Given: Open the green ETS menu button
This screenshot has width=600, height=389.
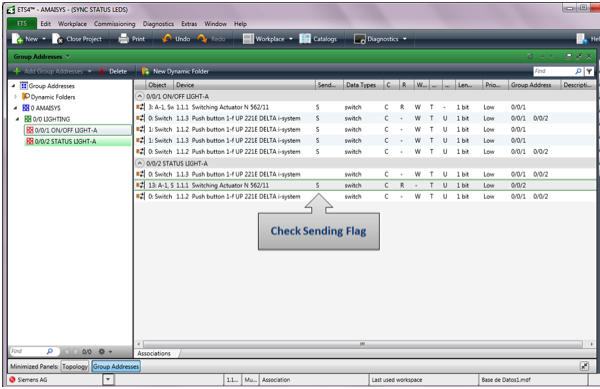Looking at the screenshot, I should [22, 24].
